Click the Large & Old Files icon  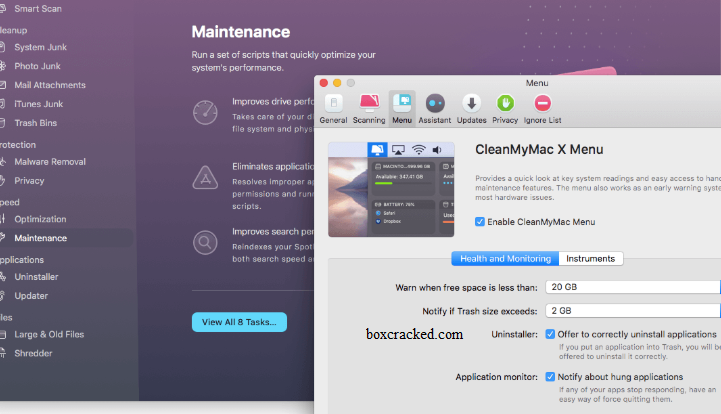pyautogui.click(x=2, y=334)
